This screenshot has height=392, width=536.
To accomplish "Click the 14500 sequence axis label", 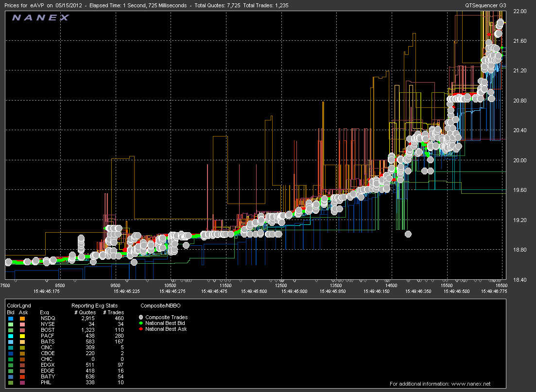I will 391,285.
